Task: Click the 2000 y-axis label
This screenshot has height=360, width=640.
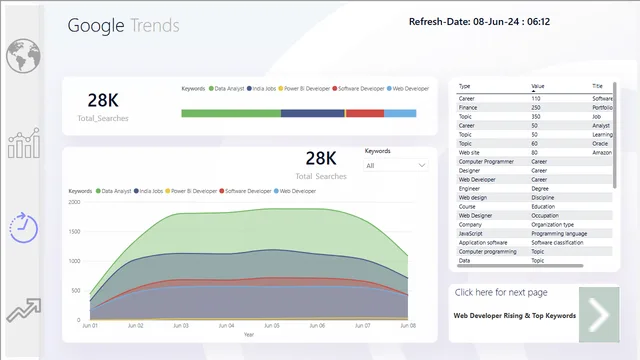Action: (x=74, y=202)
